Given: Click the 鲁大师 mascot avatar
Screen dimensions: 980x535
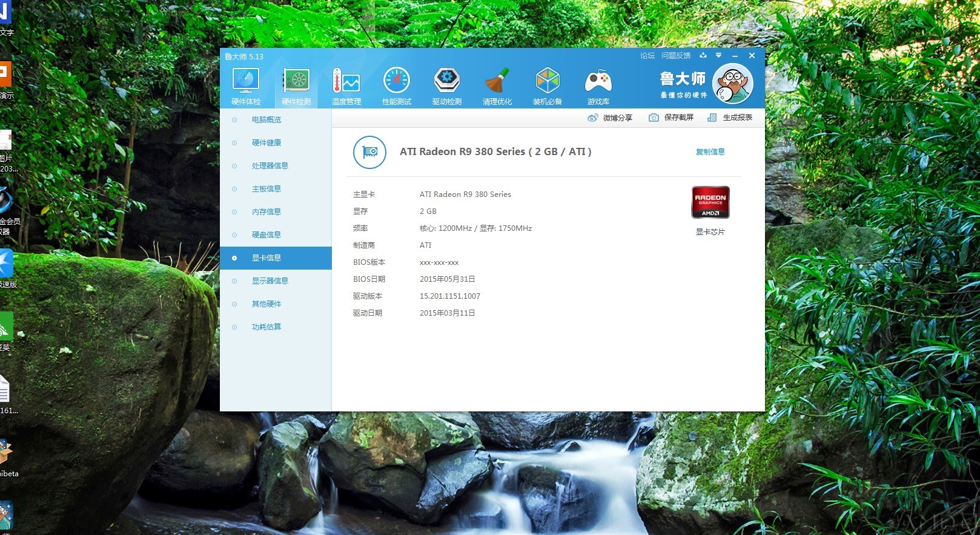Looking at the screenshot, I should click(733, 84).
